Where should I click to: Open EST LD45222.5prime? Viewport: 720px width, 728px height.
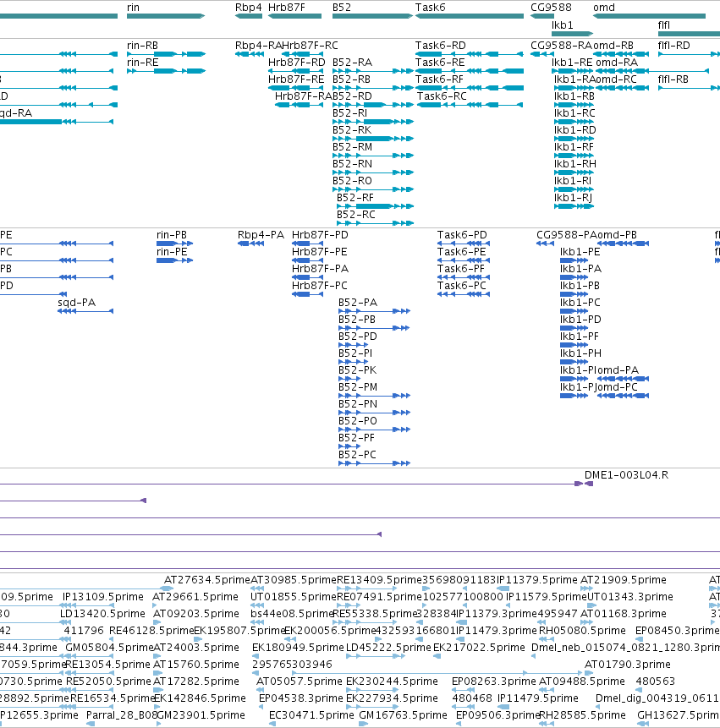point(389,648)
